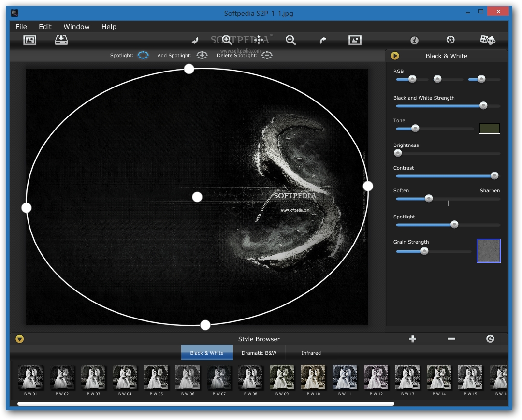This screenshot has width=522, height=420.
Task: Switch to the Infrared tab
Action: pyautogui.click(x=311, y=353)
